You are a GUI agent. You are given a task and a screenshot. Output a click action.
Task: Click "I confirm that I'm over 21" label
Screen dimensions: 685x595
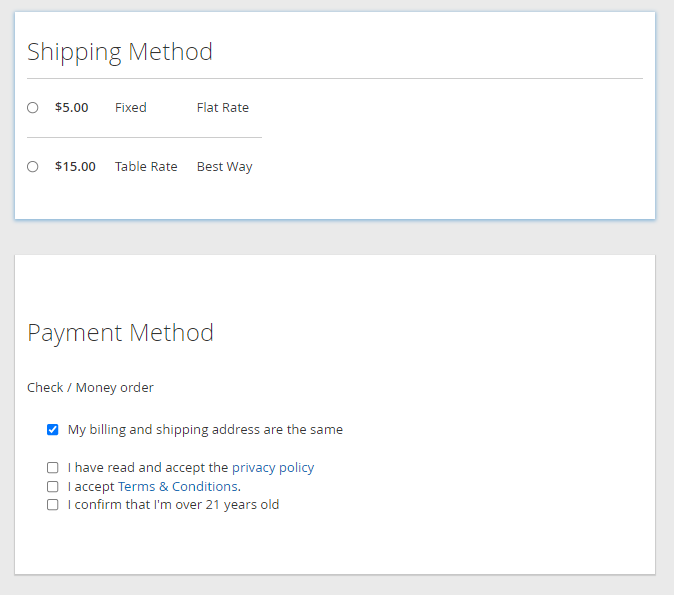pyautogui.click(x=173, y=505)
